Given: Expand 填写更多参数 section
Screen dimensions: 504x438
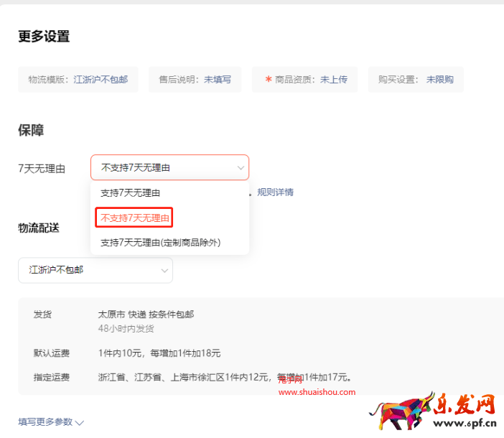Looking at the screenshot, I should coord(45,421).
